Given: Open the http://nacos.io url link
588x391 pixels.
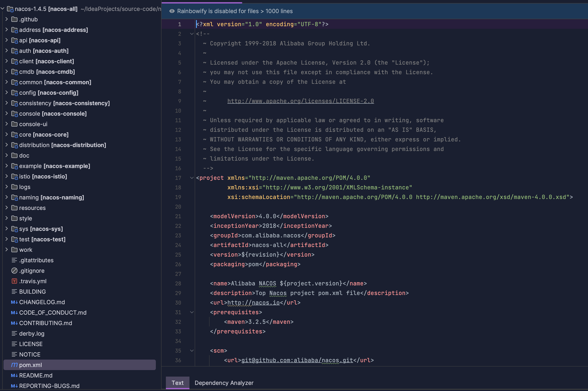Looking at the screenshot, I should [x=253, y=303].
